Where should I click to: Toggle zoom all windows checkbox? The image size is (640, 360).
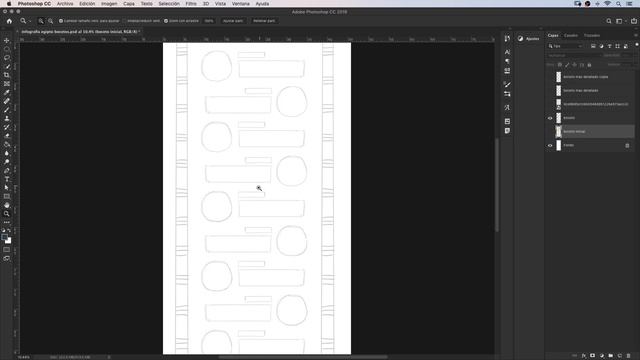click(124, 21)
